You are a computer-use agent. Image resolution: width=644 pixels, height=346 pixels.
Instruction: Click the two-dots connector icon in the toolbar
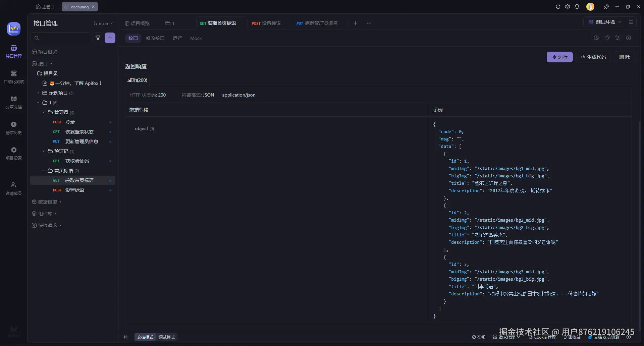[x=618, y=38]
